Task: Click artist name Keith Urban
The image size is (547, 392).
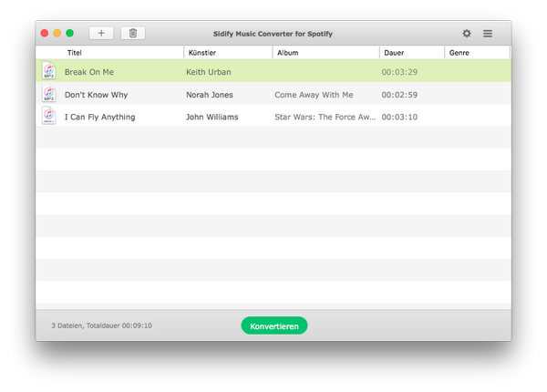Action: (208, 72)
